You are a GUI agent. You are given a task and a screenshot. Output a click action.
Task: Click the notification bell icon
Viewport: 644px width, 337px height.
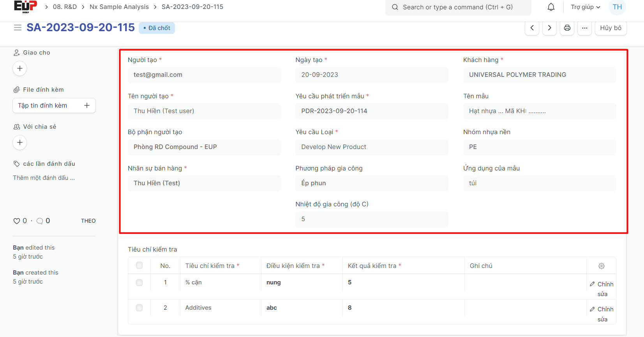pos(551,7)
